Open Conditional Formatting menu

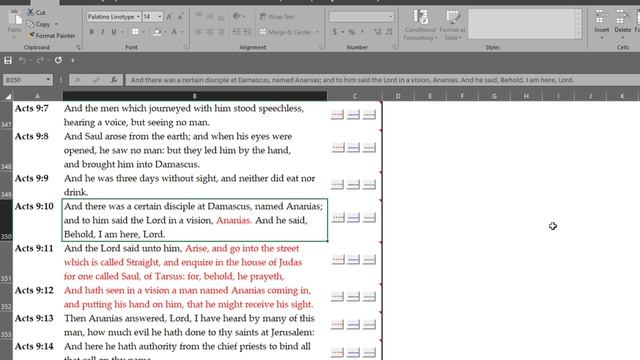[420, 25]
